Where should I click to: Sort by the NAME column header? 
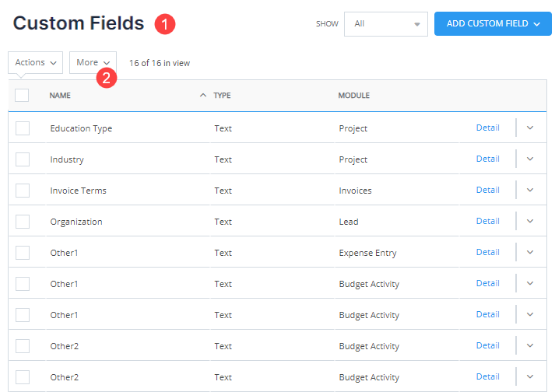[60, 96]
